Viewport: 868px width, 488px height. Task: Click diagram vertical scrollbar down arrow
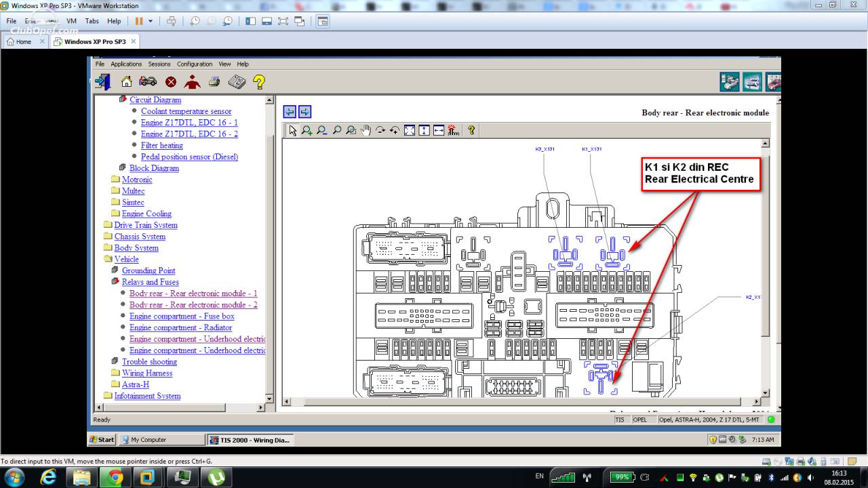coord(765,393)
